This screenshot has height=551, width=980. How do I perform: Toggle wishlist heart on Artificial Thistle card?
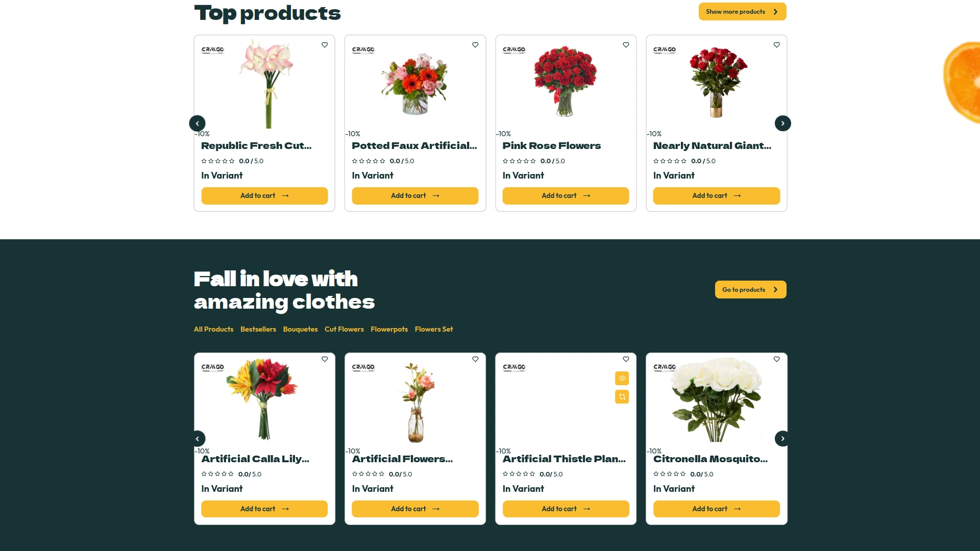(x=626, y=359)
